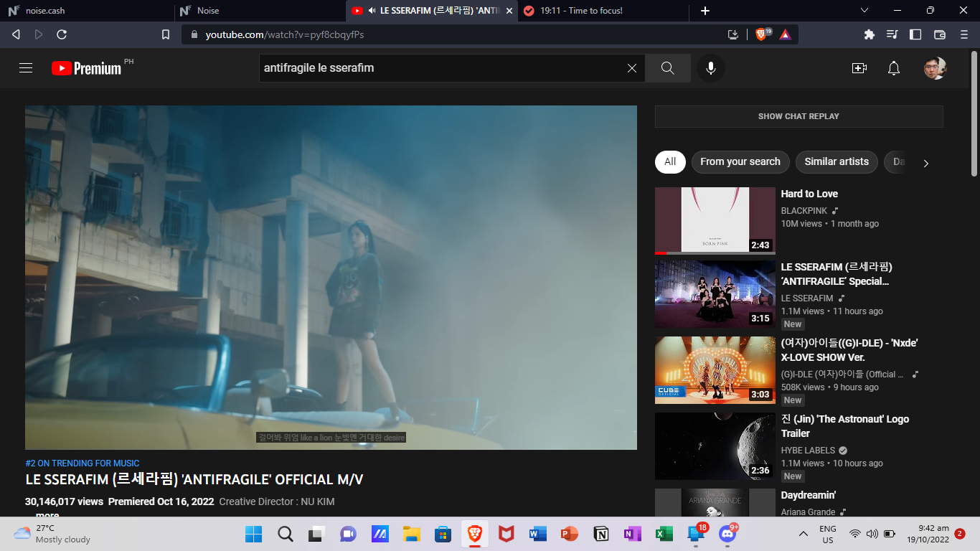The image size is (980, 551).
Task: Open Teams Chat from the taskbar
Action: coord(348,534)
